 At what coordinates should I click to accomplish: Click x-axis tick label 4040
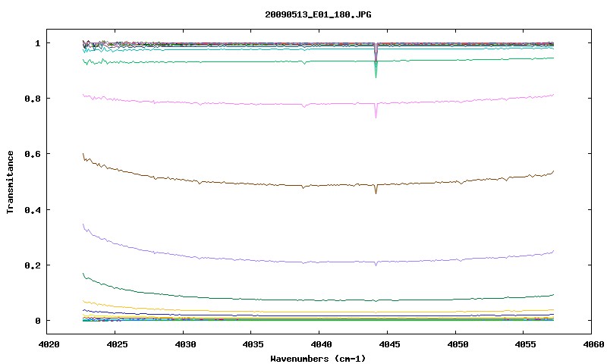click(x=321, y=344)
